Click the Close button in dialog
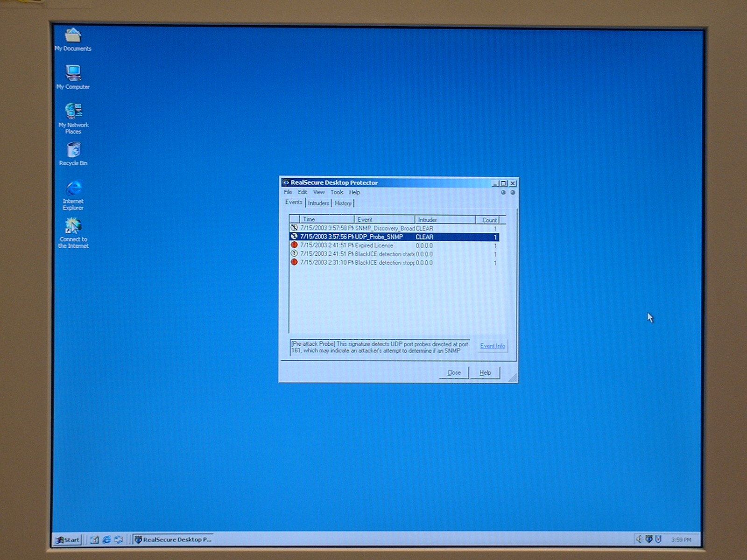Screen dimensions: 747x560 click(x=454, y=372)
